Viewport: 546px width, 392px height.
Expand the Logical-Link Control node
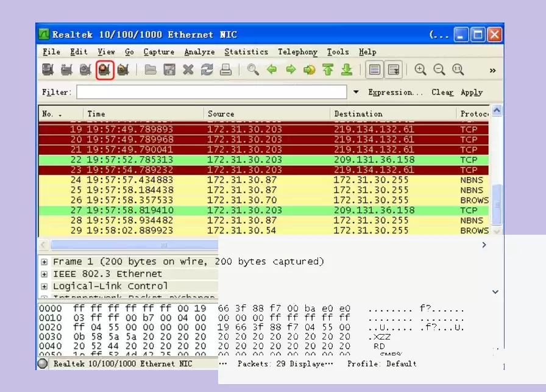[44, 287]
